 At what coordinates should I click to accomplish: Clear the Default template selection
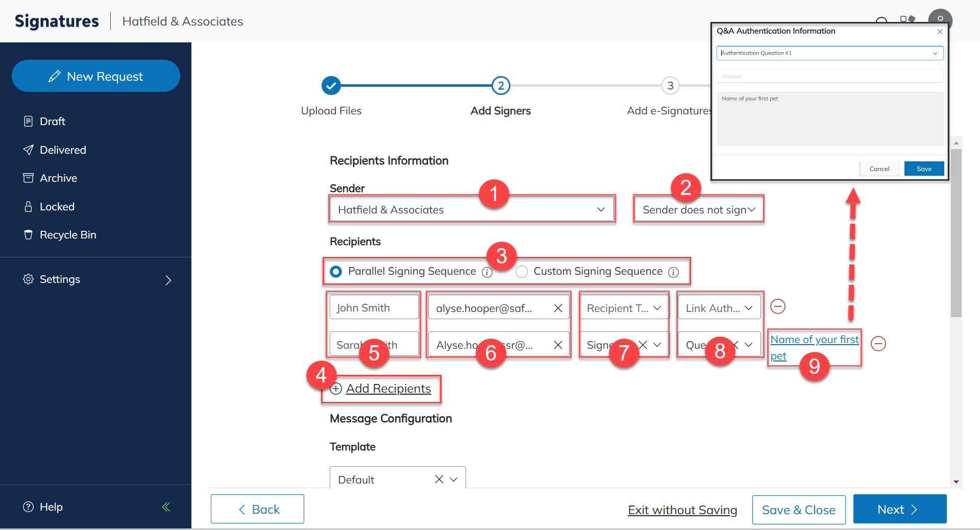coord(439,479)
